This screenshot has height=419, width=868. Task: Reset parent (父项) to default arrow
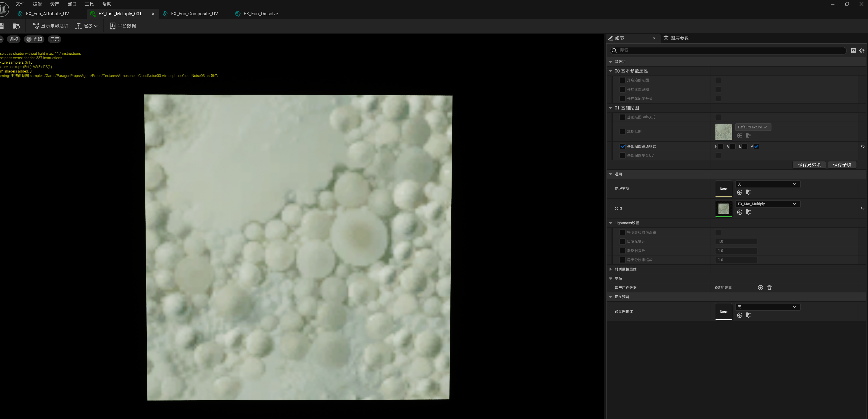click(x=862, y=208)
